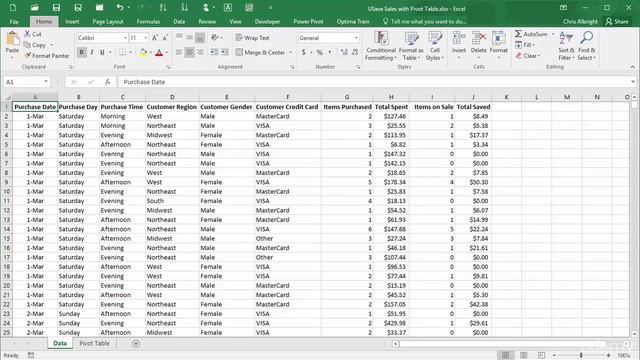This screenshot has width=640, height=360.
Task: Open the Calibri font name dropdown
Action: pyautogui.click(x=125, y=38)
